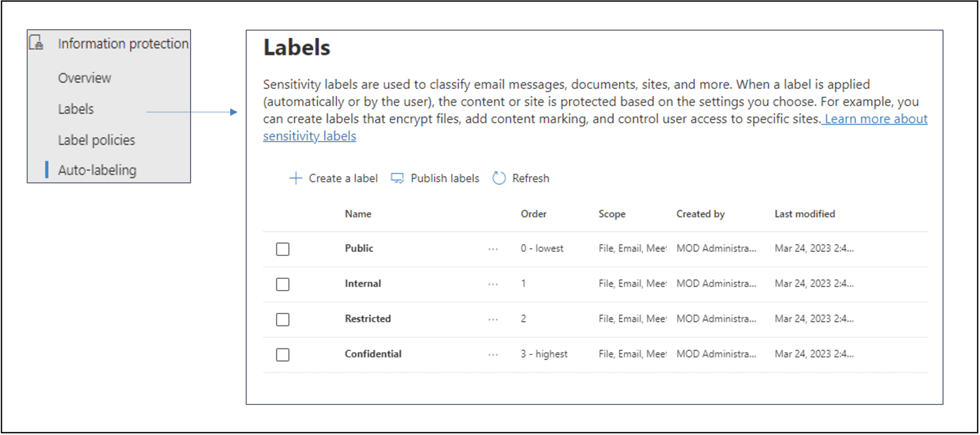Check the checkbox for the Public label
This screenshot has height=435, width=980.
coord(282,249)
